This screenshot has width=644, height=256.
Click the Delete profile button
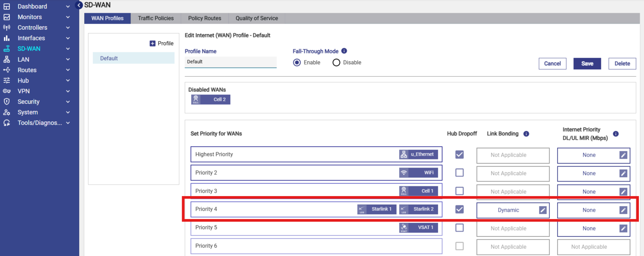[x=622, y=63]
